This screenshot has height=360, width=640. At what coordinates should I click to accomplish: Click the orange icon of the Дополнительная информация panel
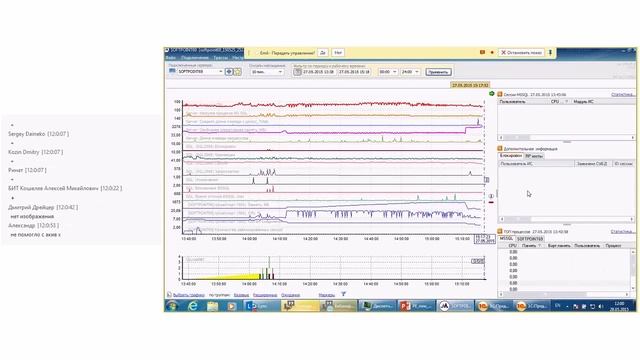(500, 149)
